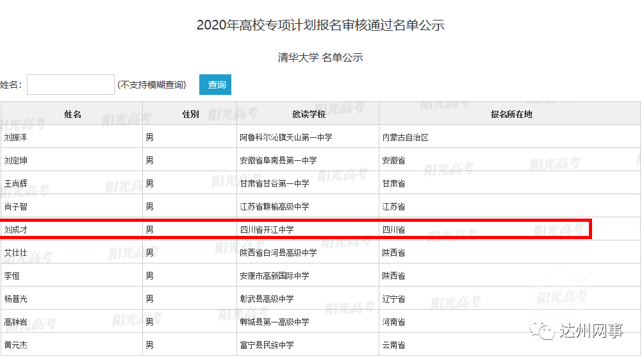Select the 性别 column header

190,114
